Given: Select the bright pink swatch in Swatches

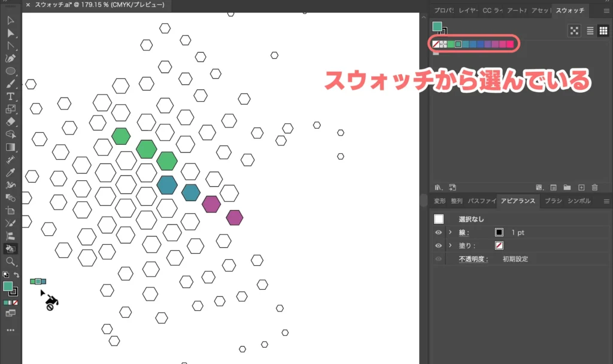Looking at the screenshot, I should 509,44.
